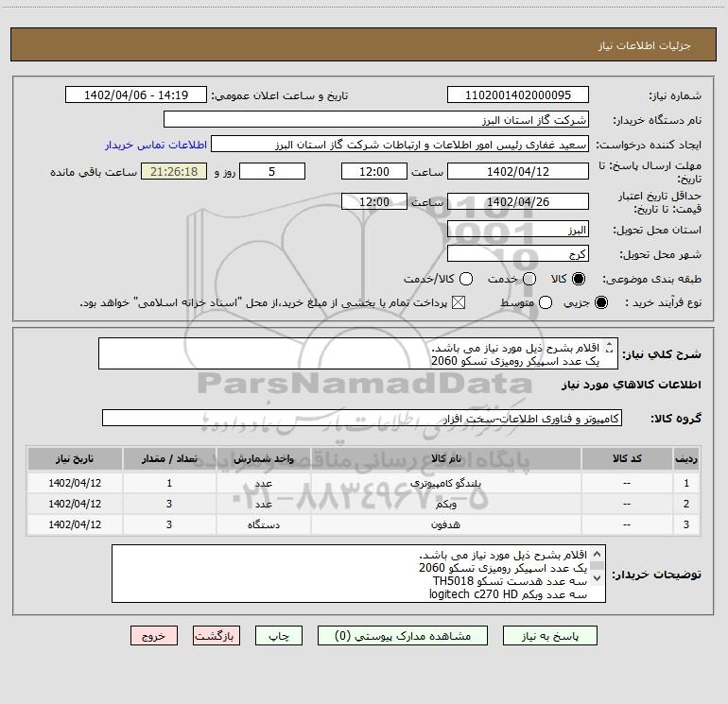Open اطلاعات تماس خریدار link
The width and height of the screenshot is (728, 704).
pos(156,145)
